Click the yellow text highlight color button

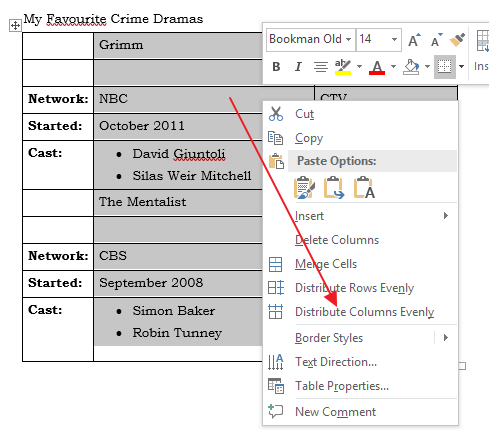pyautogui.click(x=343, y=67)
